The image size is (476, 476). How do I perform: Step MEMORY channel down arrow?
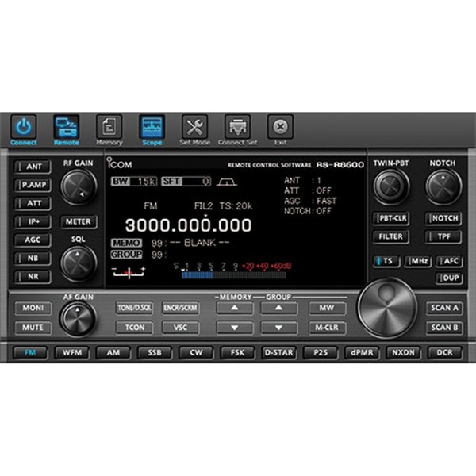pyautogui.click(x=235, y=328)
